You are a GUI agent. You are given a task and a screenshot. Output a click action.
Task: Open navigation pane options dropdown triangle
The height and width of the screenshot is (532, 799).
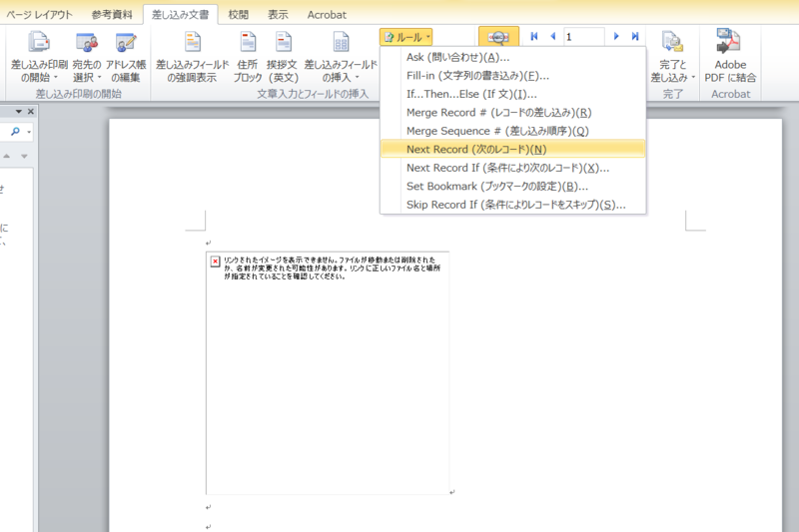pyautogui.click(x=18, y=112)
